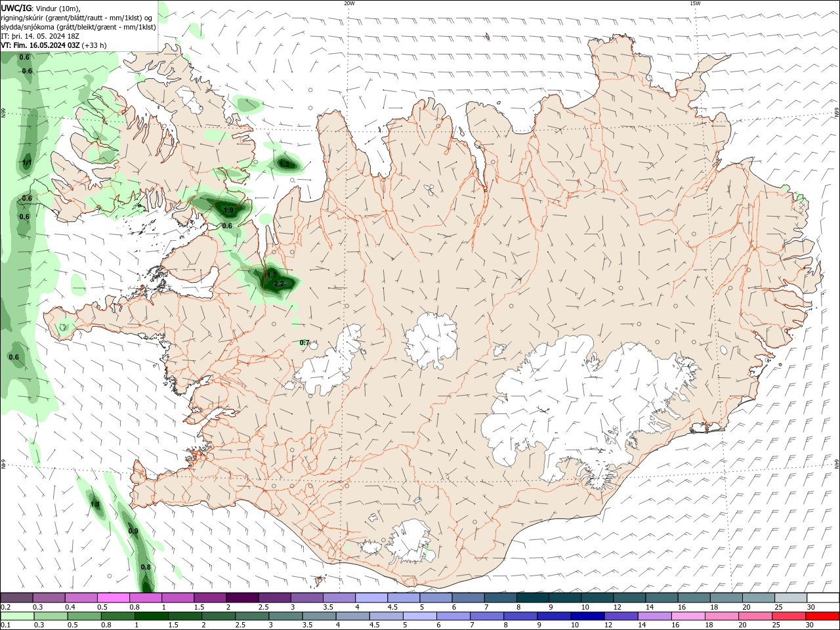The height and width of the screenshot is (630, 840).
Task: Click the 0.2 label in the upper legend
Action: click(x=5, y=607)
